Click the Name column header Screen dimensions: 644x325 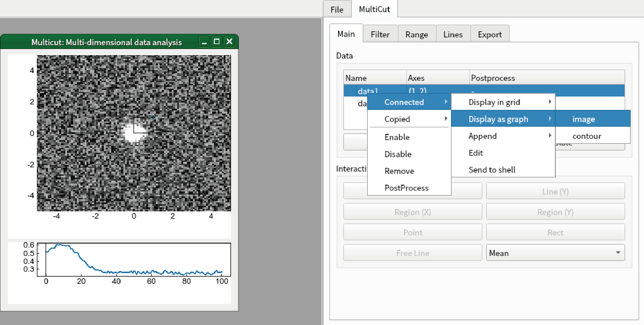coord(375,78)
